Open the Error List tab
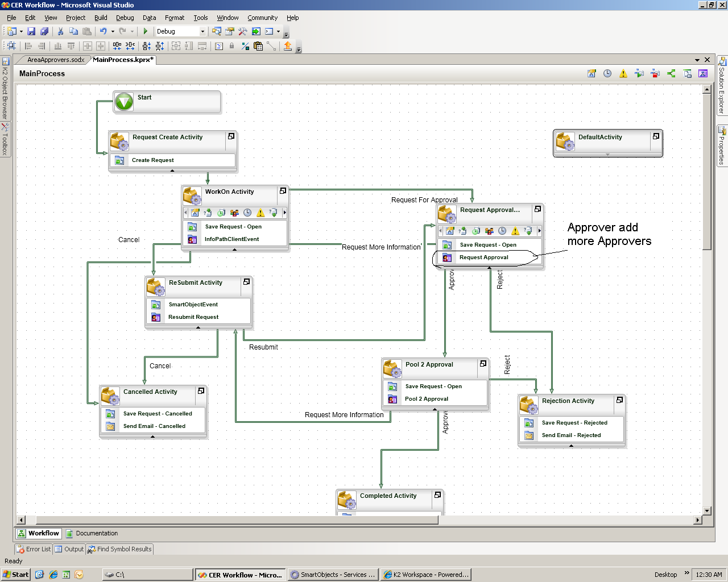Screen dimensions: 728x582 pyautogui.click(x=34, y=549)
